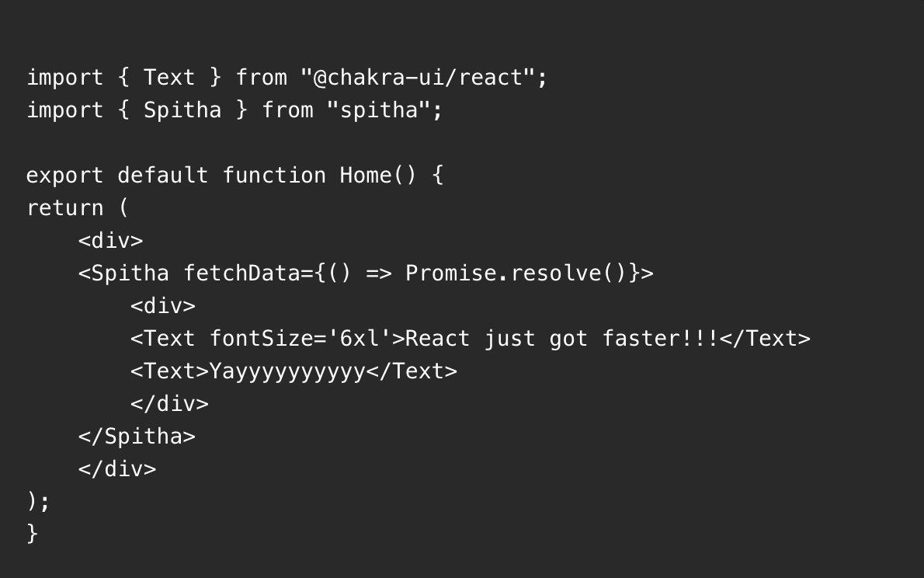Click the outer closing </div> tag
Screen dimensions: 924x578
[117, 469]
